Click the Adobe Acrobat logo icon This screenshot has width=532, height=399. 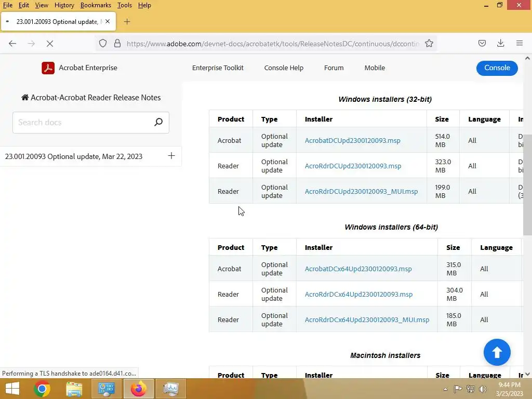[48, 68]
